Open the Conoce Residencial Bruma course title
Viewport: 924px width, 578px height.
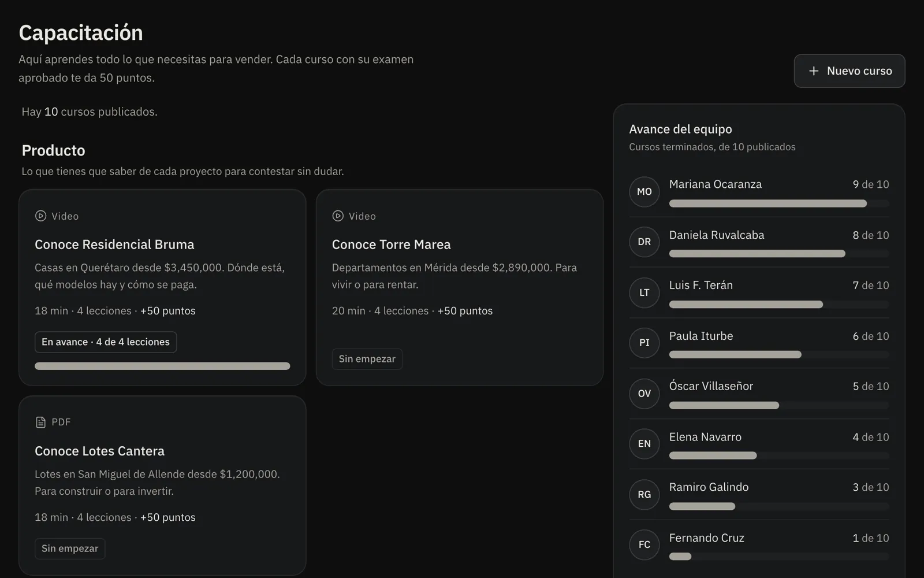(x=114, y=244)
